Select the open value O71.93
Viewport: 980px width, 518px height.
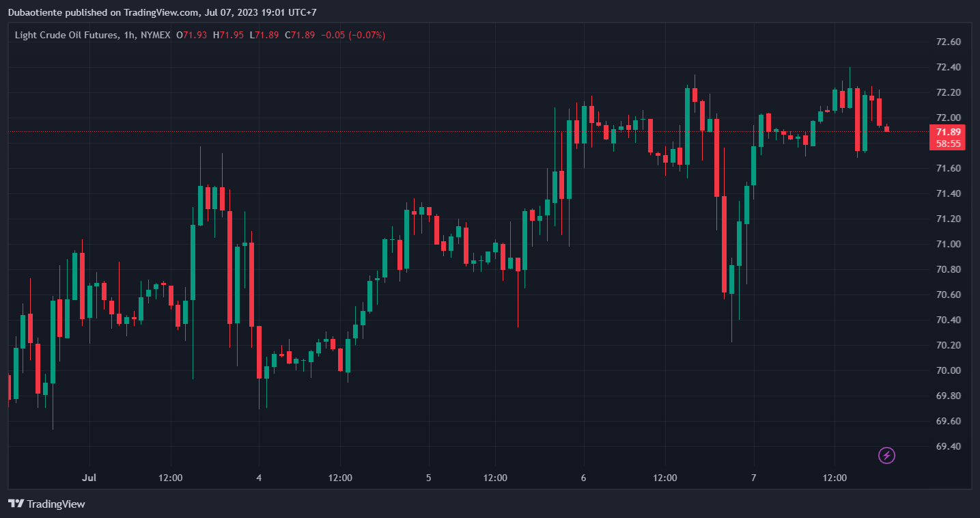click(192, 35)
